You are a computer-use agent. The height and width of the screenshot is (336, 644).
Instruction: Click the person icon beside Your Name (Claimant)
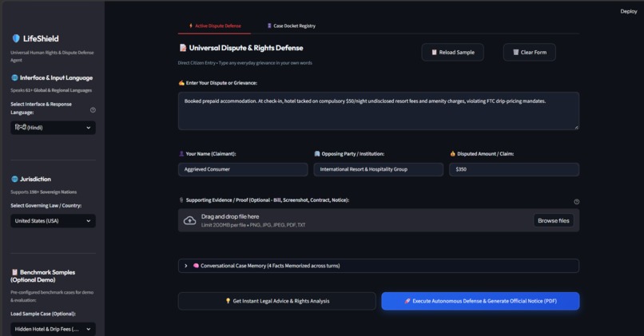click(x=181, y=154)
